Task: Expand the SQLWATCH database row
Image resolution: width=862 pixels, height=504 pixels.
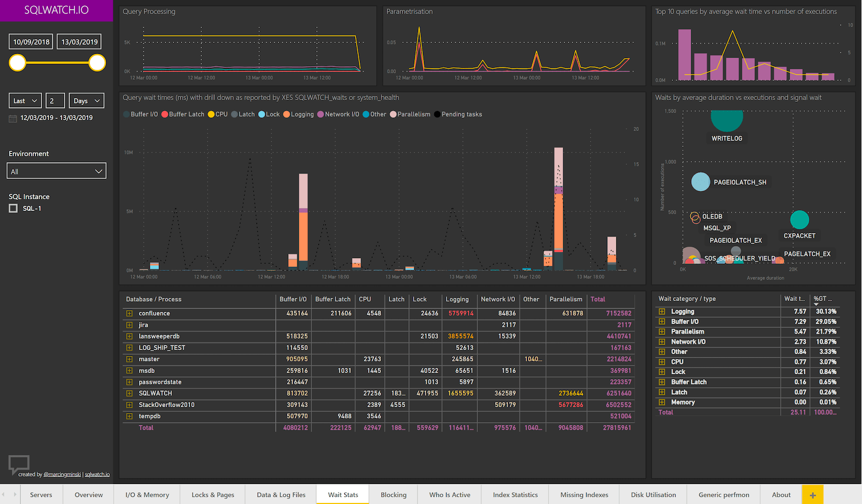Action: pyautogui.click(x=129, y=393)
